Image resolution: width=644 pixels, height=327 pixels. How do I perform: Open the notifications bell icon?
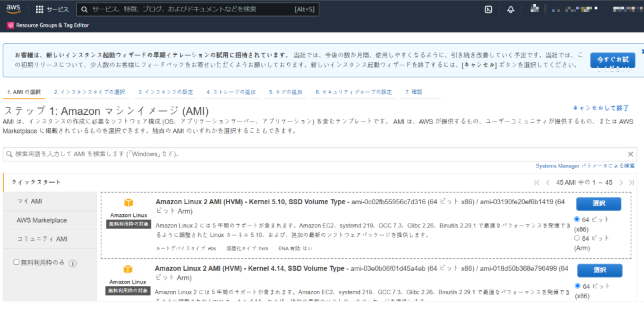pyautogui.click(x=511, y=9)
